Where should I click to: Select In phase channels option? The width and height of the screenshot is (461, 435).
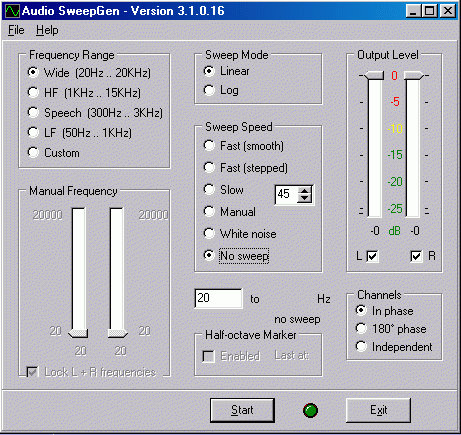coord(385,311)
